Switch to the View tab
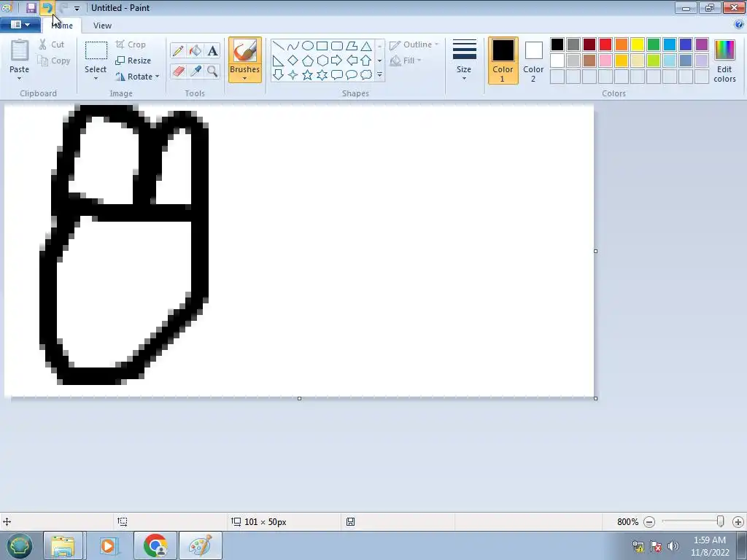 point(102,26)
